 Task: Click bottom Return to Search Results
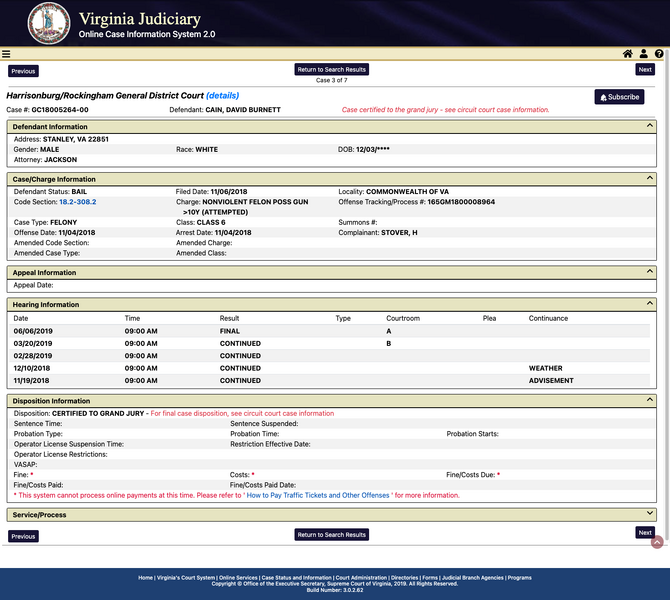coord(332,535)
